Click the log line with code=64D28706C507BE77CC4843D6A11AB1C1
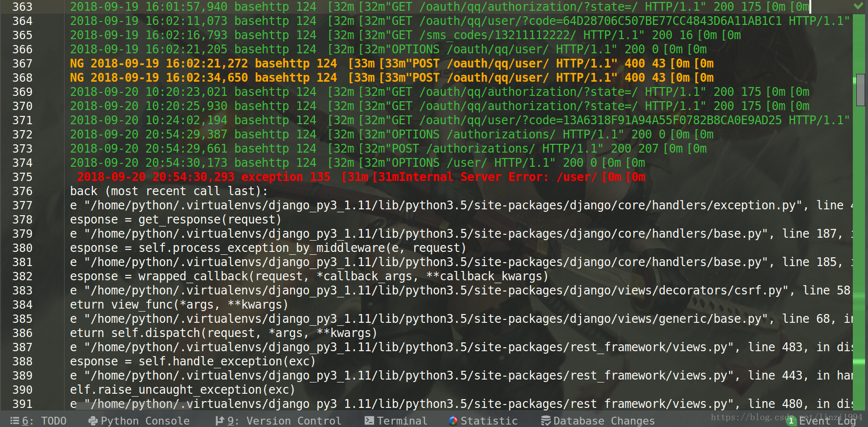This screenshot has height=427, width=868. coord(460,21)
